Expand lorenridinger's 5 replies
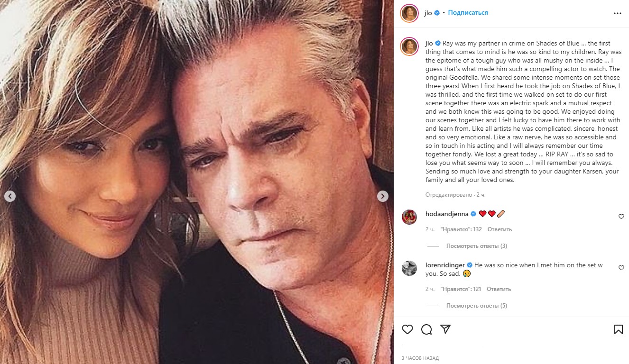629x364 pixels. [476, 306]
